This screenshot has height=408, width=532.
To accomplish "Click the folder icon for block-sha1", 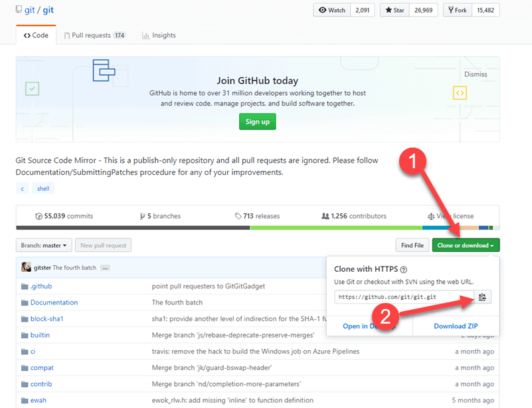I will pos(25,319).
